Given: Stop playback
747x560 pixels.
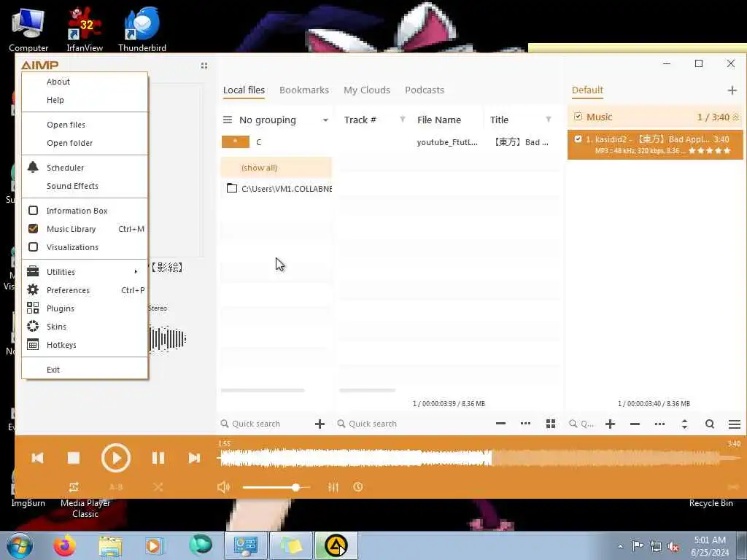Looking at the screenshot, I should pos(74,458).
